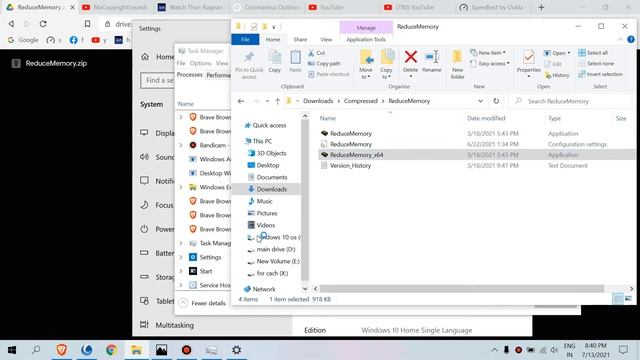640x360 pixels.
Task: Switch to Share ribbon tab
Action: point(300,40)
